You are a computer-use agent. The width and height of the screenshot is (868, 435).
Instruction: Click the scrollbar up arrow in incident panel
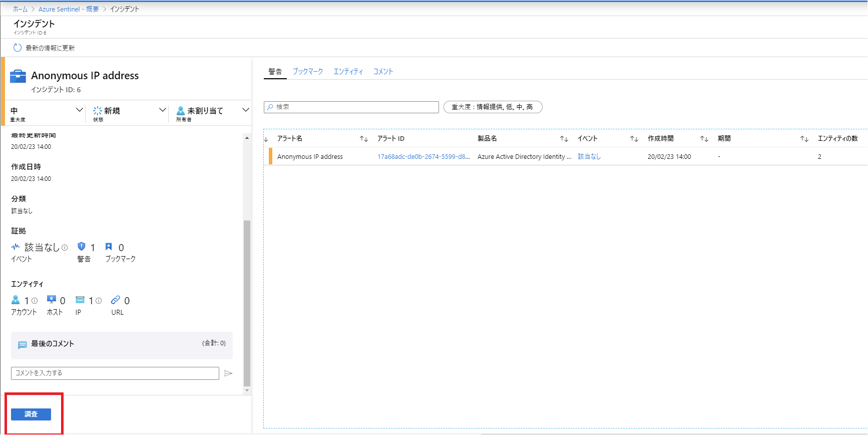[x=247, y=138]
